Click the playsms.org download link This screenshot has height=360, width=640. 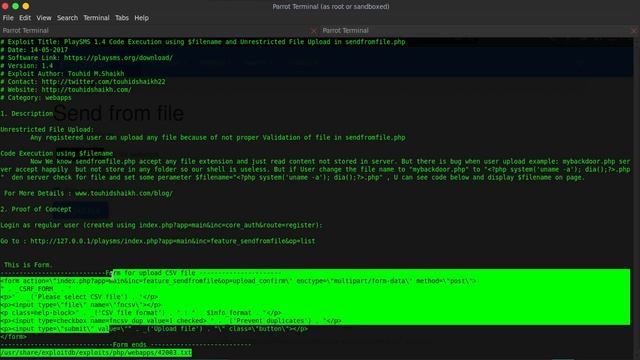coord(118,58)
